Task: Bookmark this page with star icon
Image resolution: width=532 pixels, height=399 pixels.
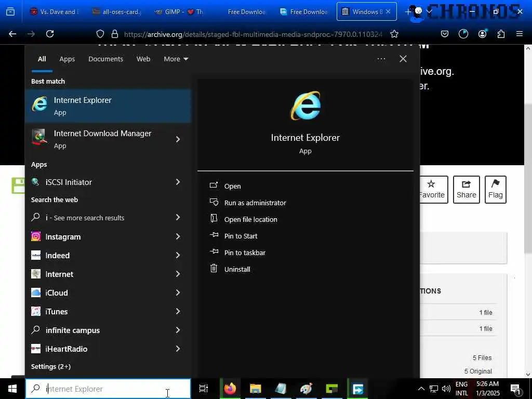Action: point(394,34)
